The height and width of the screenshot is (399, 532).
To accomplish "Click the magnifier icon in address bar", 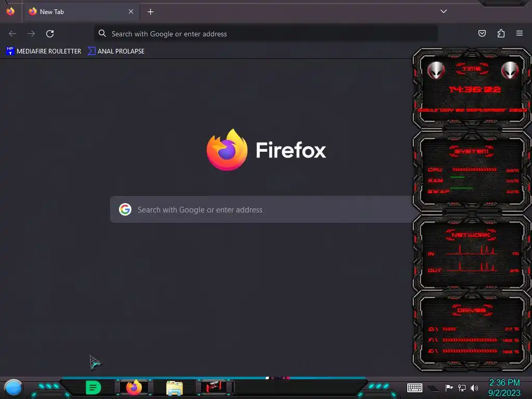I will coord(102,33).
